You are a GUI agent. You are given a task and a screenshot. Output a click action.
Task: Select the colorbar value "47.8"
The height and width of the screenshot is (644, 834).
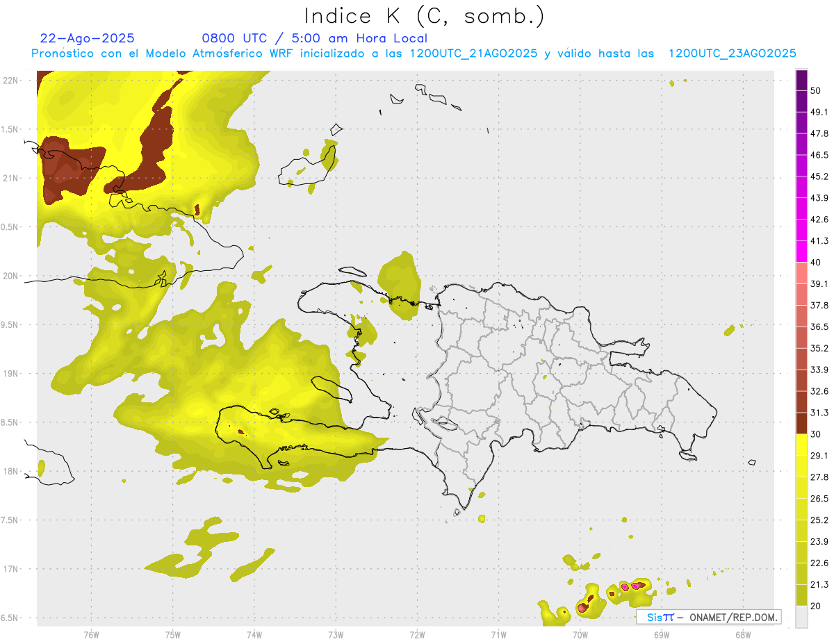coord(819,133)
